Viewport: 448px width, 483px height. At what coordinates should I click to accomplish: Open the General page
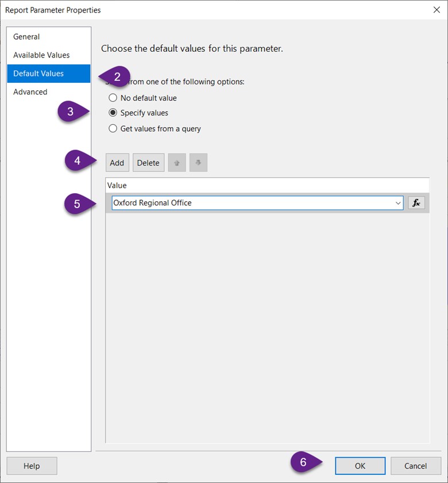26,37
